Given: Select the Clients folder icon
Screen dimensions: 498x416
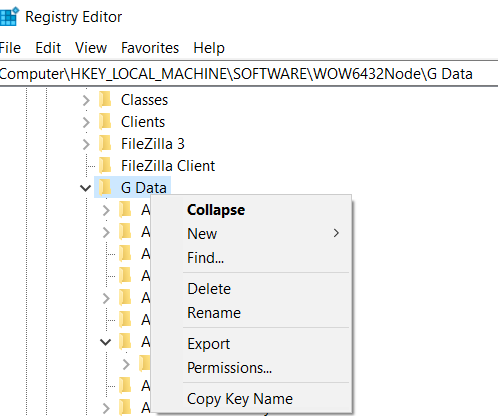Looking at the screenshot, I should click(x=105, y=122).
